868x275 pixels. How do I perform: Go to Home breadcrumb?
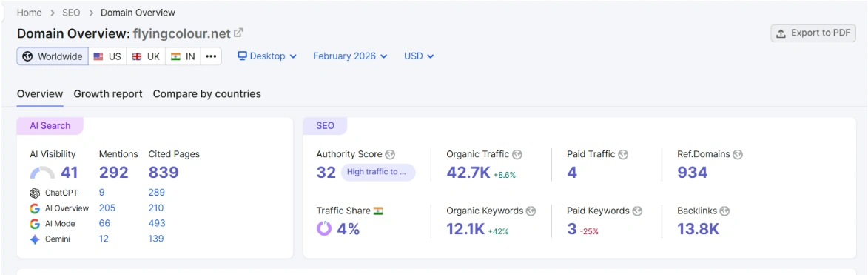tap(30, 12)
